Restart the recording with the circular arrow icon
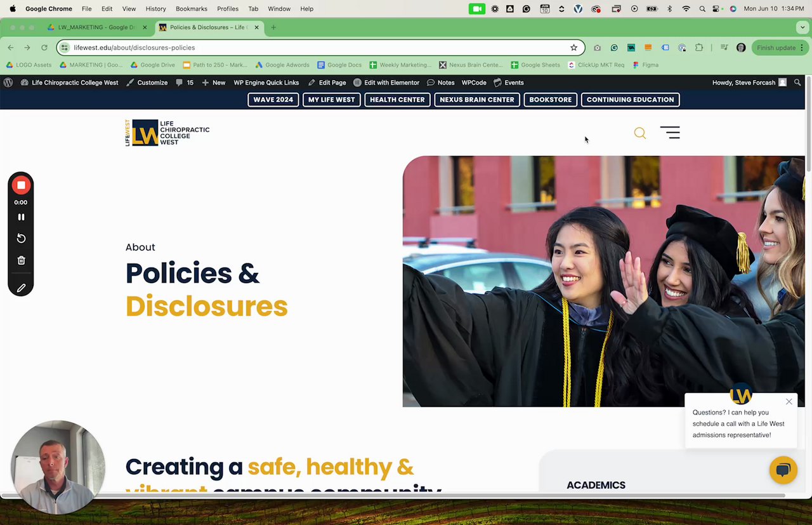Viewport: 812px width, 525px height. pyautogui.click(x=21, y=238)
